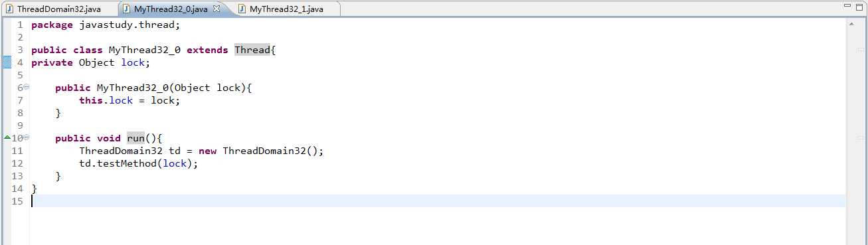868x245 pixels.
Task: Collapse the run() method fold at line 10
Action: point(26,137)
